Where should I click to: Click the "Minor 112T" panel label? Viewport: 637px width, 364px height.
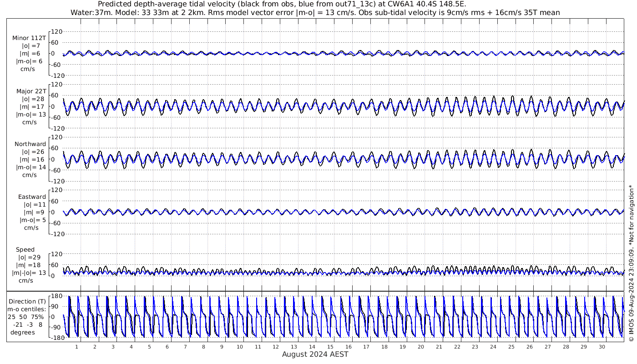[30, 38]
